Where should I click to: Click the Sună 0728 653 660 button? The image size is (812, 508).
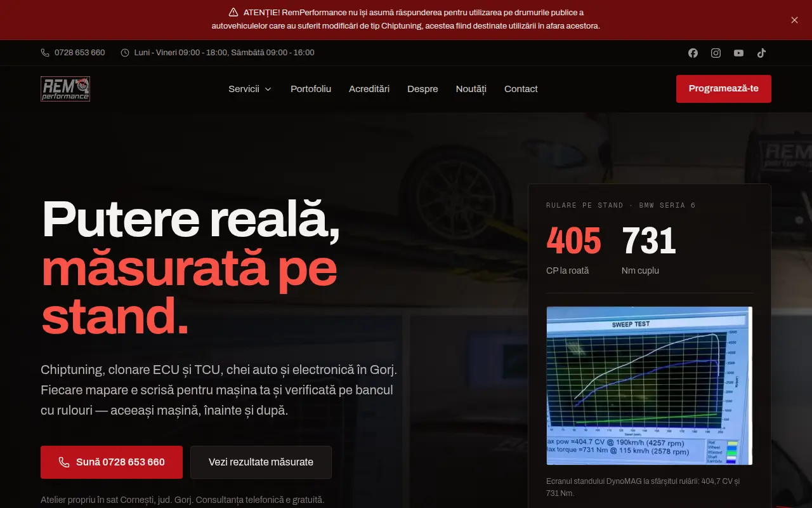coord(112,462)
